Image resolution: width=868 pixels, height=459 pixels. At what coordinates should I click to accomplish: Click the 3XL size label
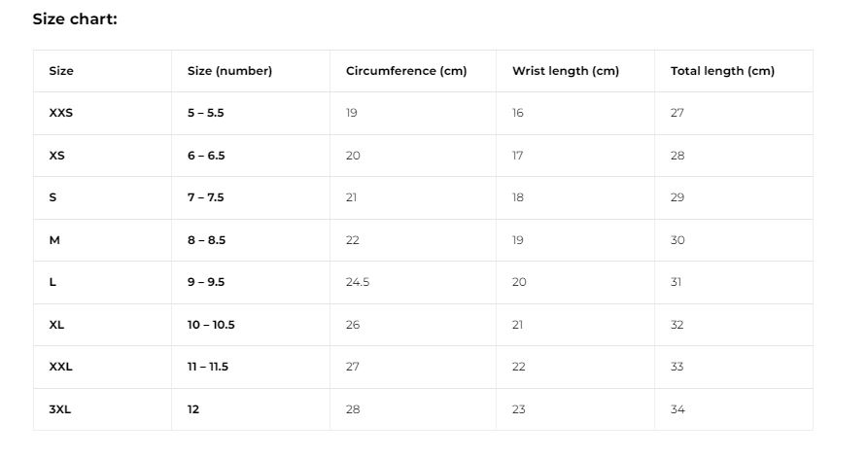click(60, 409)
